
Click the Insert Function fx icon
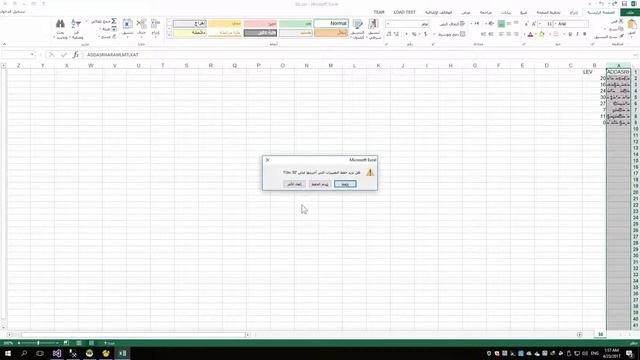pos(76,55)
